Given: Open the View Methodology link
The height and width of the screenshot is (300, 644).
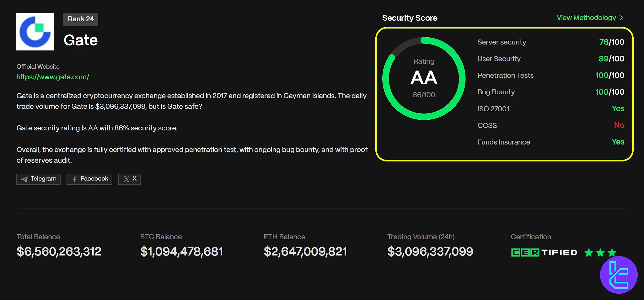Looking at the screenshot, I should [586, 18].
